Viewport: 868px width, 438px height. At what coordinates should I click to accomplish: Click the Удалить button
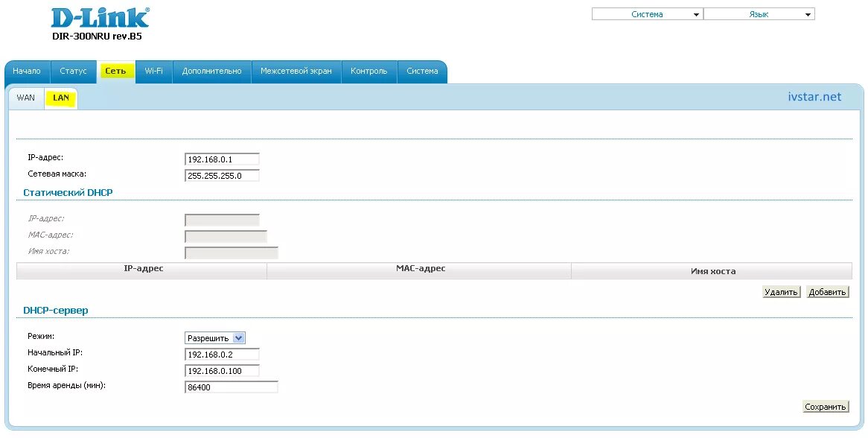(x=781, y=292)
